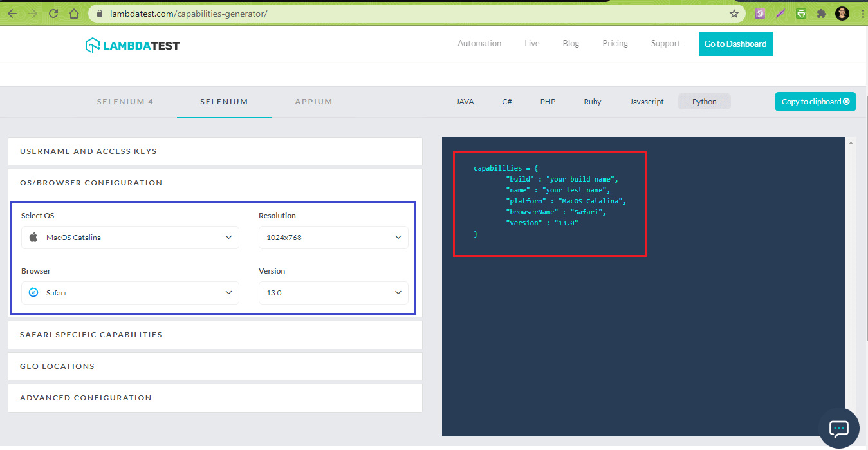Bookmark the page using the star icon
This screenshot has height=450, width=868.
pos(733,13)
